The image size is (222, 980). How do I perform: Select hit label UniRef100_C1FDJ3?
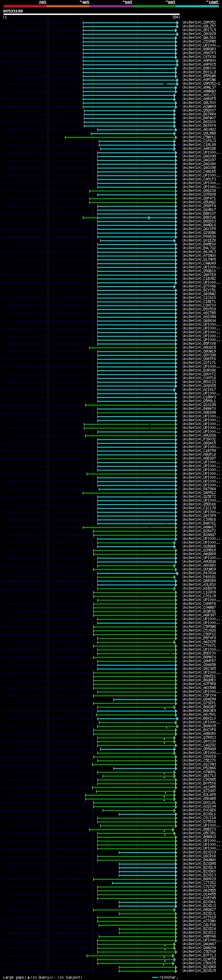[199, 141]
